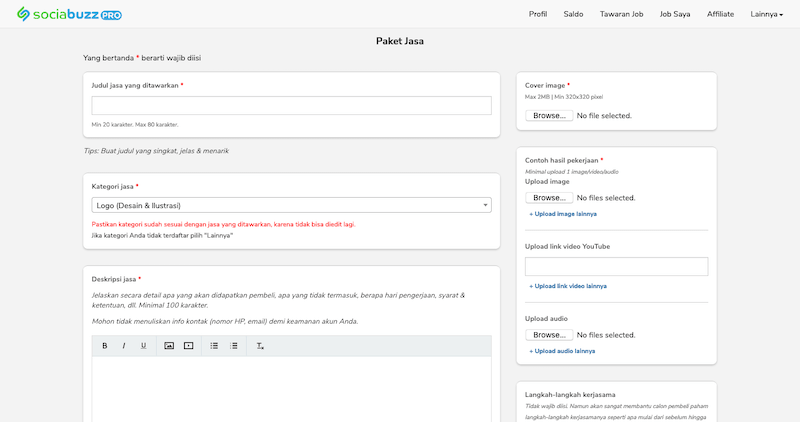The height and width of the screenshot is (422, 800).
Task: Click 'Min 20 karakter. Max 80 karakter.' hint
Action: (x=135, y=125)
